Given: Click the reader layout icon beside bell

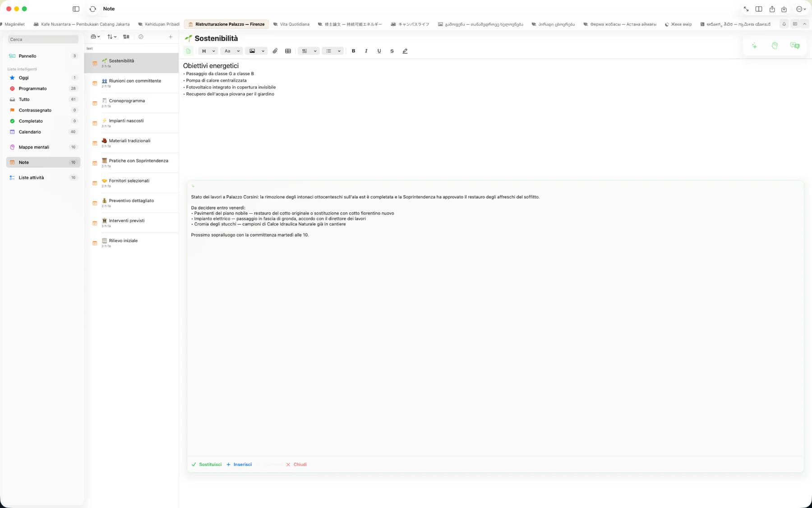Looking at the screenshot, I should pos(795,24).
